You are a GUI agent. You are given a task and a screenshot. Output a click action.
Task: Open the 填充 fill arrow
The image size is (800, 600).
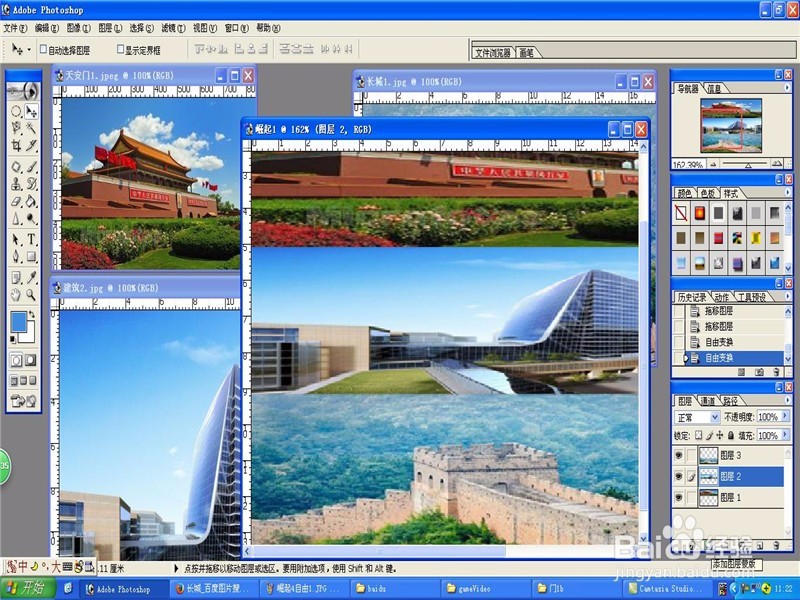(785, 435)
